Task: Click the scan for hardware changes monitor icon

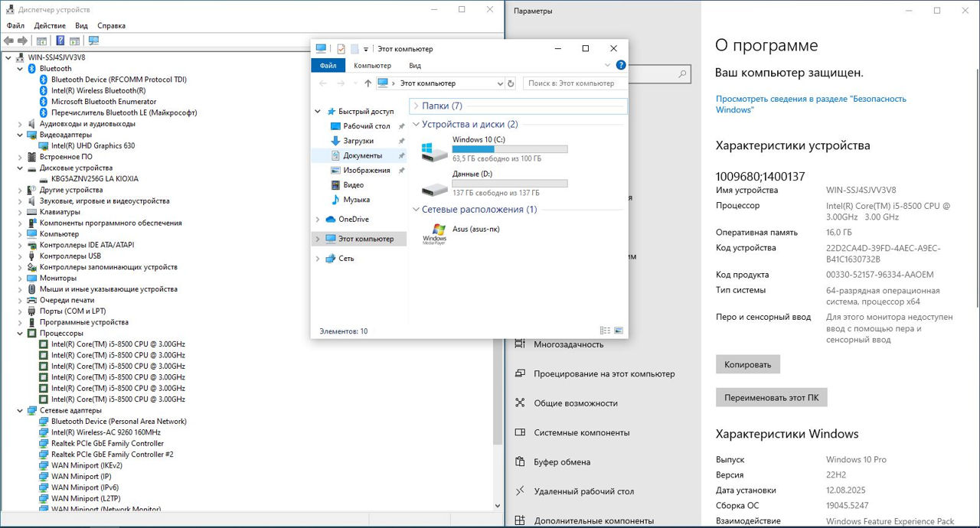Action: pos(93,41)
